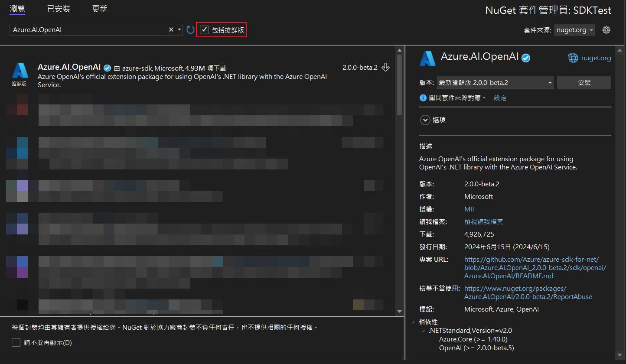Screen dimensions: 626x364
Task: Collapse the 相依性 dependencies tree
Action: pos(413,322)
